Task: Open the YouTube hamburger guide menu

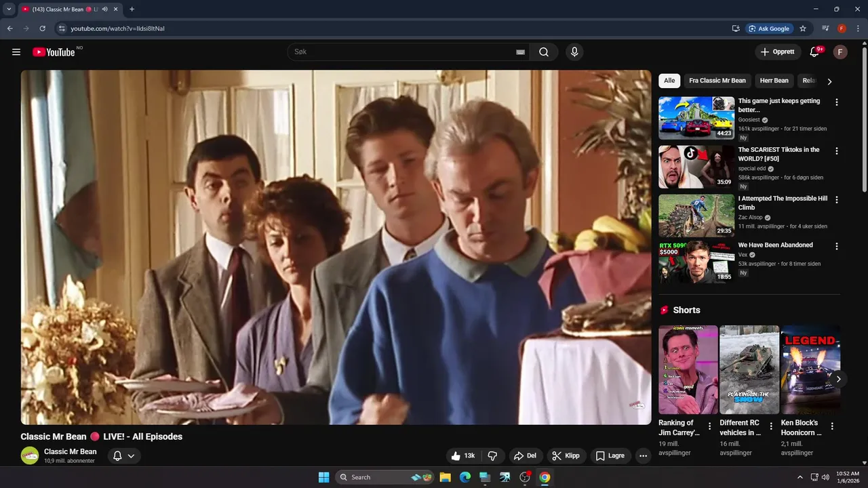Action: tap(16, 52)
